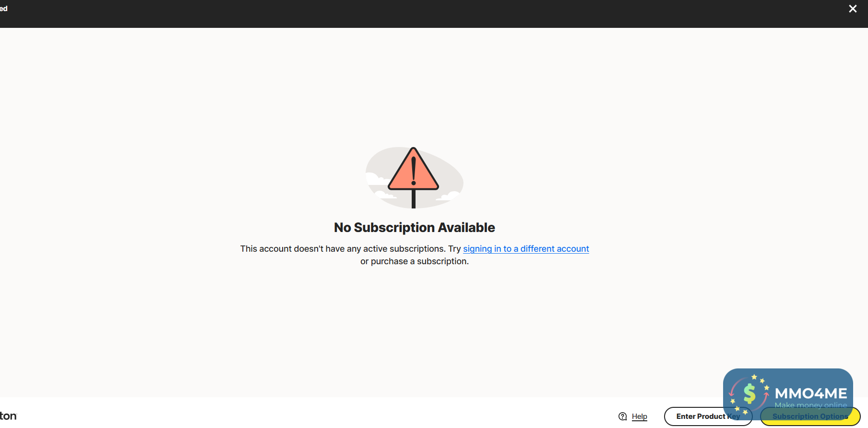
Task: Click the No Subscription Available heading
Action: point(415,228)
